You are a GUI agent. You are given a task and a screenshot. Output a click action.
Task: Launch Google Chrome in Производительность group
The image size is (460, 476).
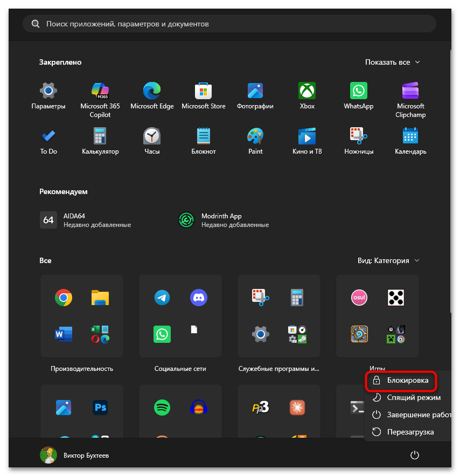point(64,298)
